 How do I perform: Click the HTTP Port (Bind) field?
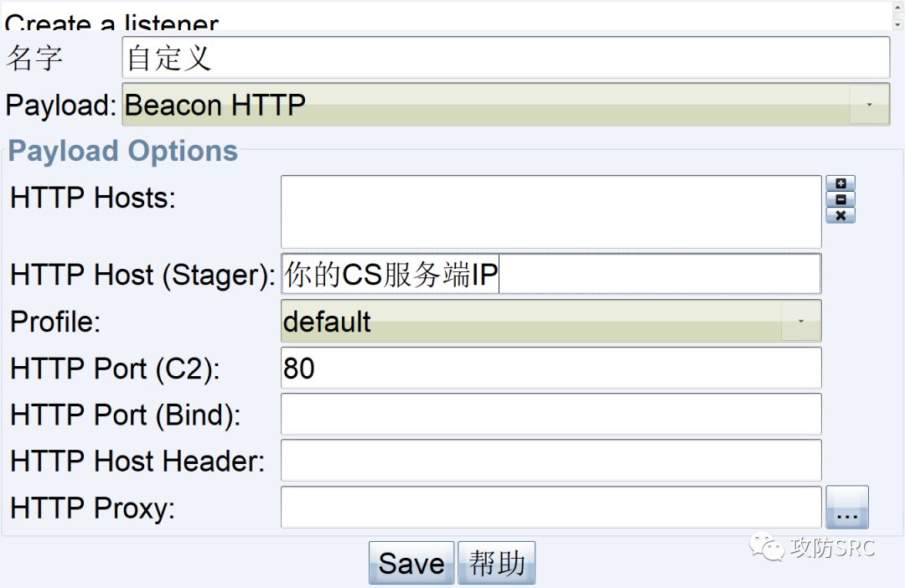[551, 414]
